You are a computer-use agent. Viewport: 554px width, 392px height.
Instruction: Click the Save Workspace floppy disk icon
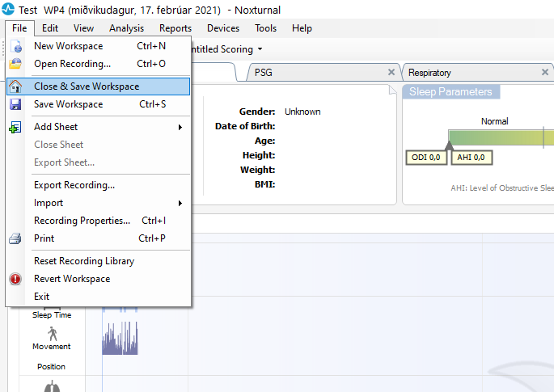16,104
